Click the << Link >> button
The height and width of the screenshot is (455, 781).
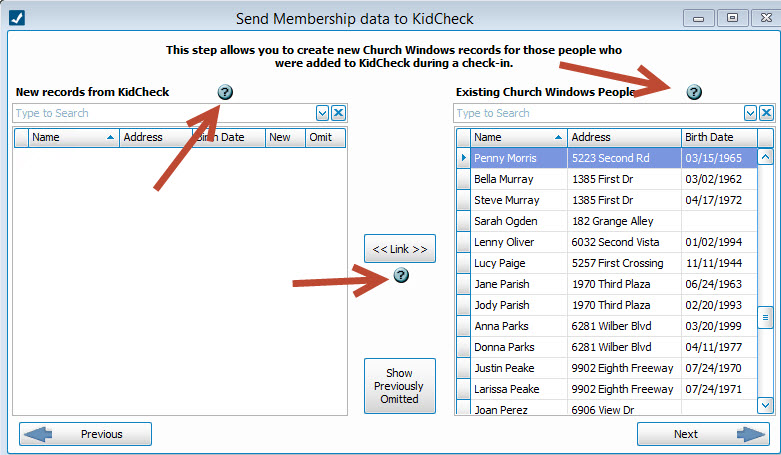click(x=400, y=249)
